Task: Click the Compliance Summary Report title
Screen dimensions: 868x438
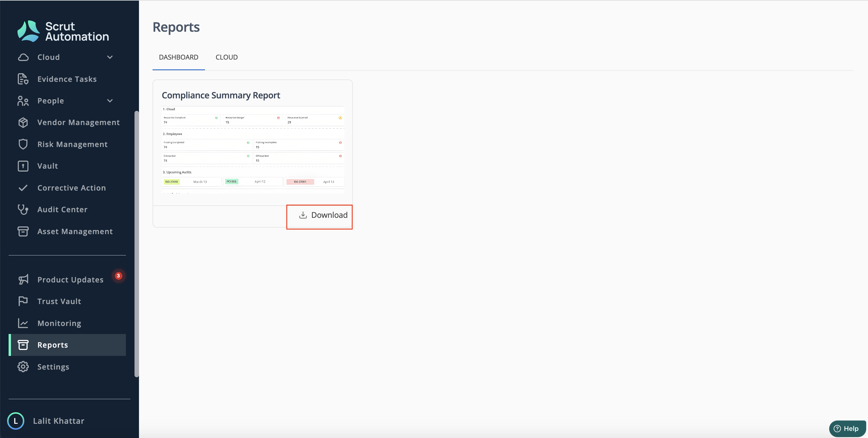Action: [x=221, y=95]
